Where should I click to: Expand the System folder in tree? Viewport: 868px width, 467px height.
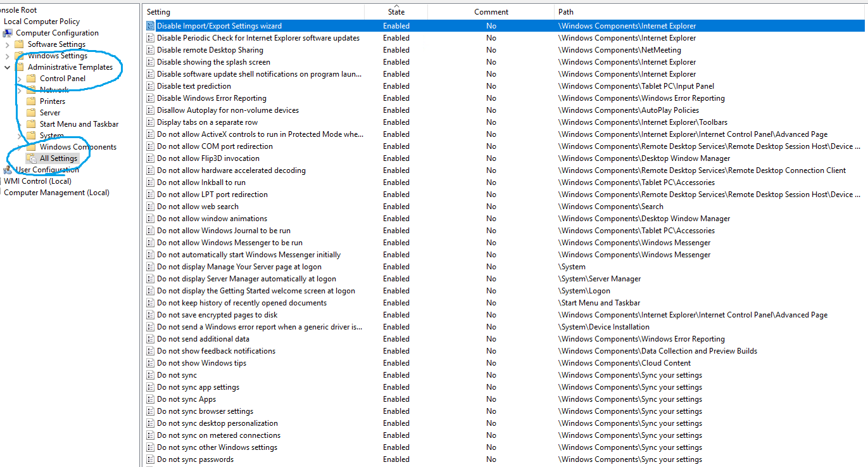[19, 136]
